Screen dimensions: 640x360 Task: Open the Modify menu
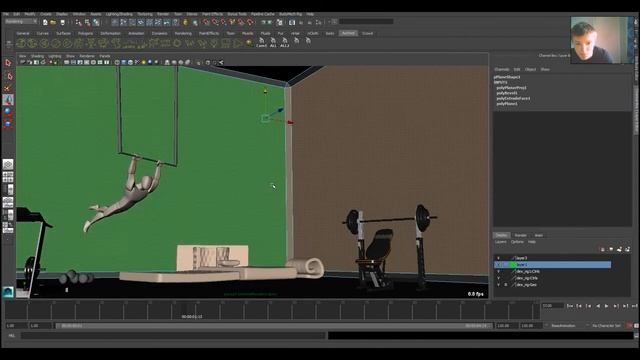[x=30, y=14]
